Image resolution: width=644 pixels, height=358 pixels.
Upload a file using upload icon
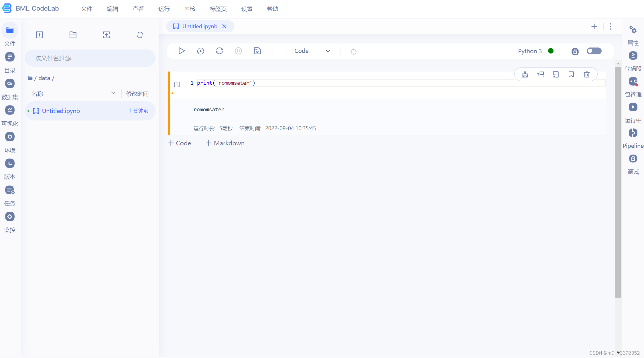click(x=107, y=35)
